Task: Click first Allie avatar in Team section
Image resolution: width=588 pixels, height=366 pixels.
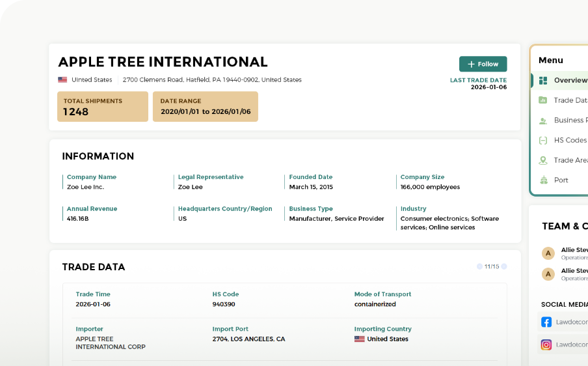Action: pyautogui.click(x=548, y=253)
